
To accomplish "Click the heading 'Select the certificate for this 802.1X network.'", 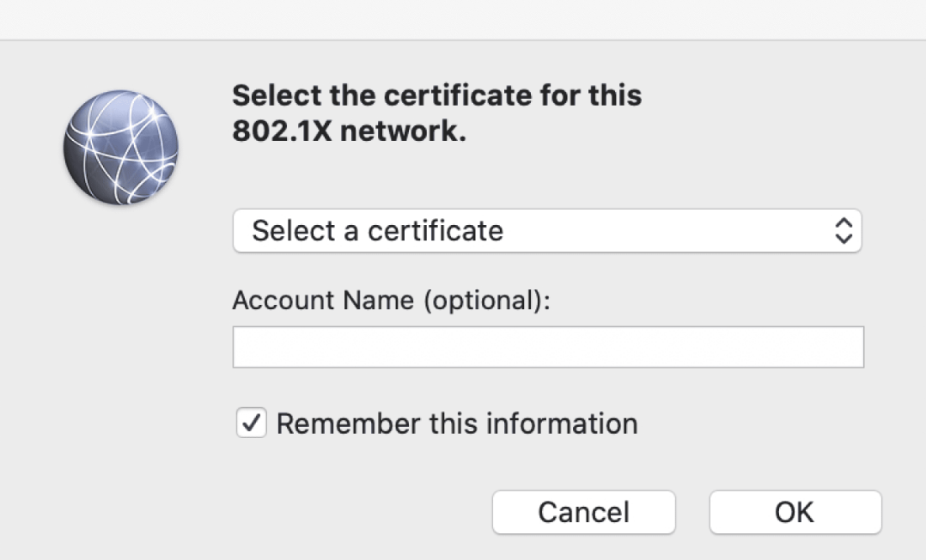I will 437,113.
